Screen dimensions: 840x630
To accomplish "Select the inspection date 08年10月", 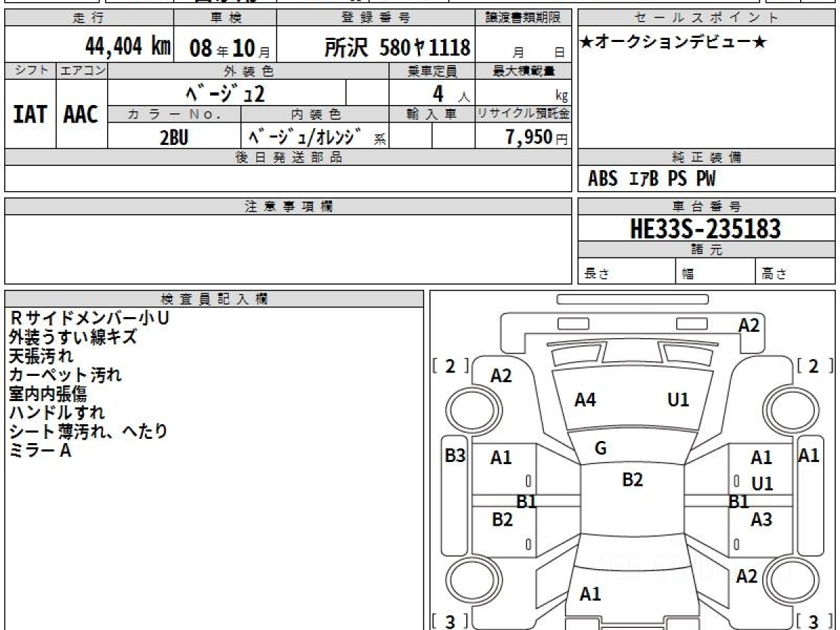I will [230, 48].
